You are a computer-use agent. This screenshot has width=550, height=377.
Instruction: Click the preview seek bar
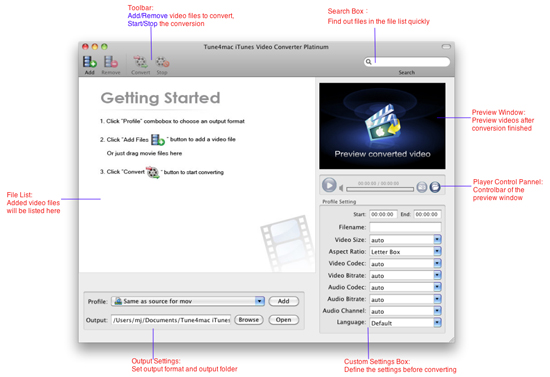pos(380,189)
